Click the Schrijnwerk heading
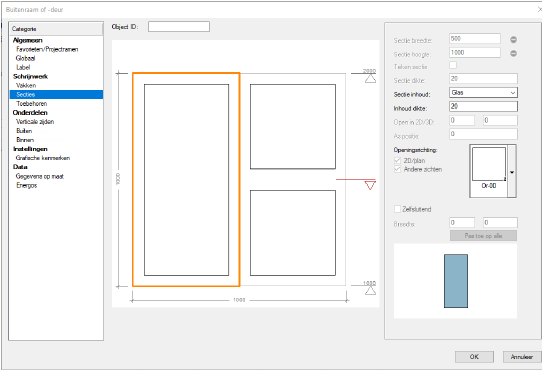The width and height of the screenshot is (542, 371). pyautogui.click(x=30, y=76)
